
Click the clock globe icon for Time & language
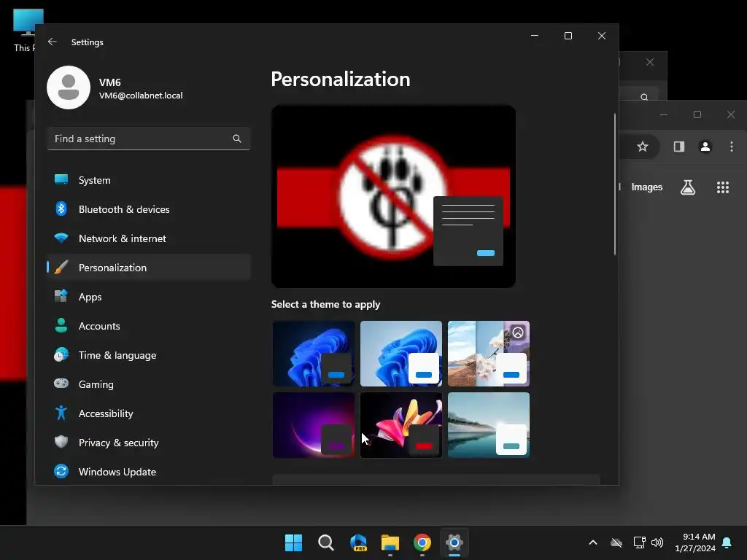tap(61, 355)
